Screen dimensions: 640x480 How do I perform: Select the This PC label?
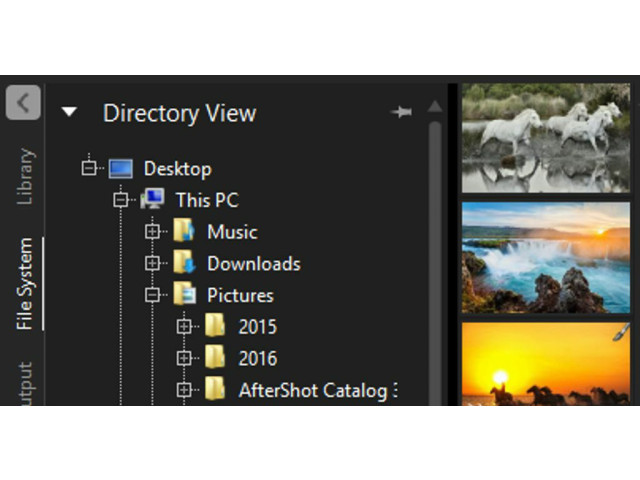point(207,200)
